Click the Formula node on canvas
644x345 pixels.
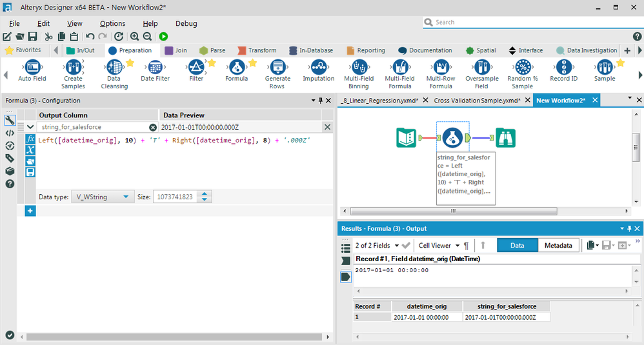452,137
